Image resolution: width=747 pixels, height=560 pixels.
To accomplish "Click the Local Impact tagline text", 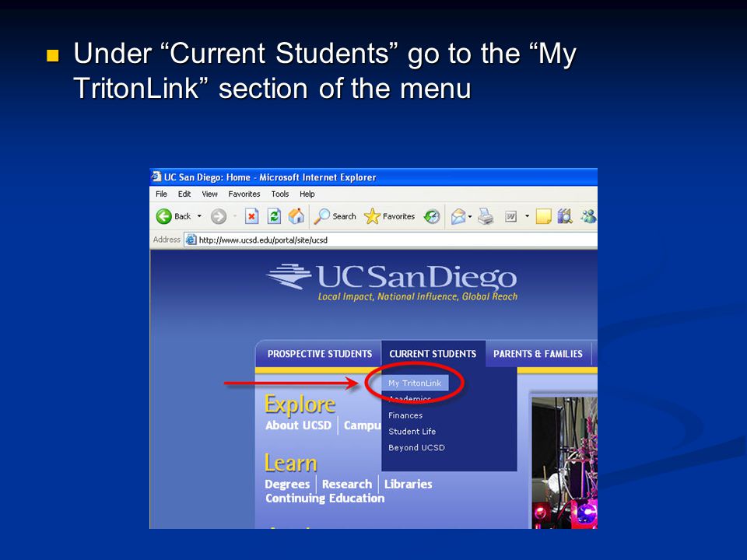I will 418,296.
